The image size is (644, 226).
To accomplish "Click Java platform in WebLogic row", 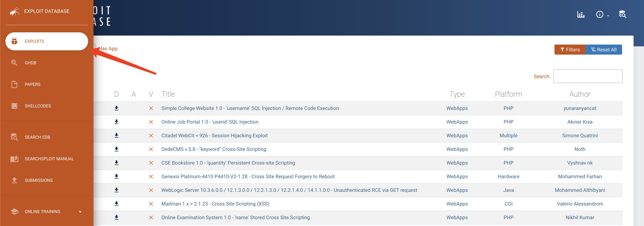I will [x=508, y=190].
